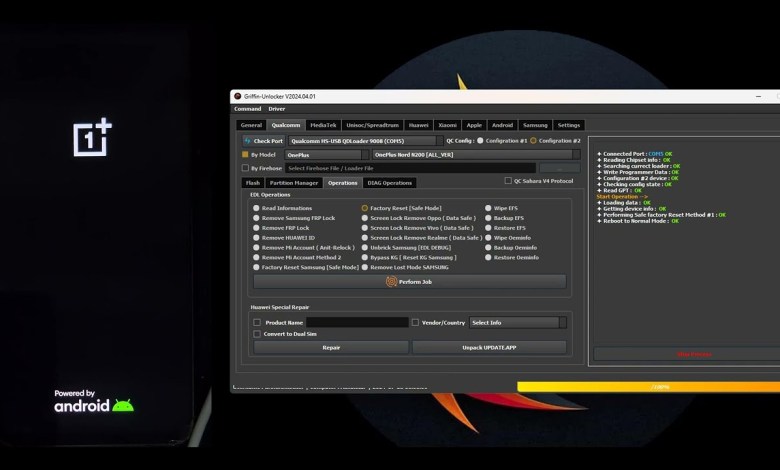Select the Operations sub-tab

pyautogui.click(x=342, y=183)
